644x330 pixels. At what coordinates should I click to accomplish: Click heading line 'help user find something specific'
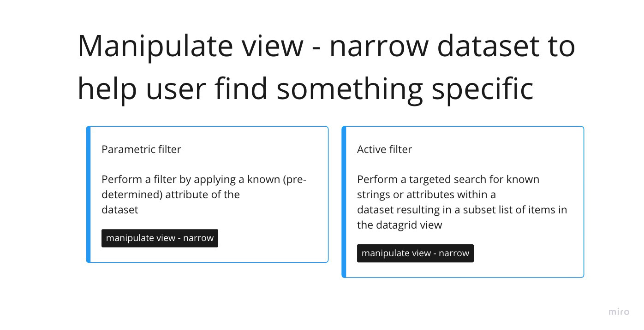pyautogui.click(x=305, y=88)
